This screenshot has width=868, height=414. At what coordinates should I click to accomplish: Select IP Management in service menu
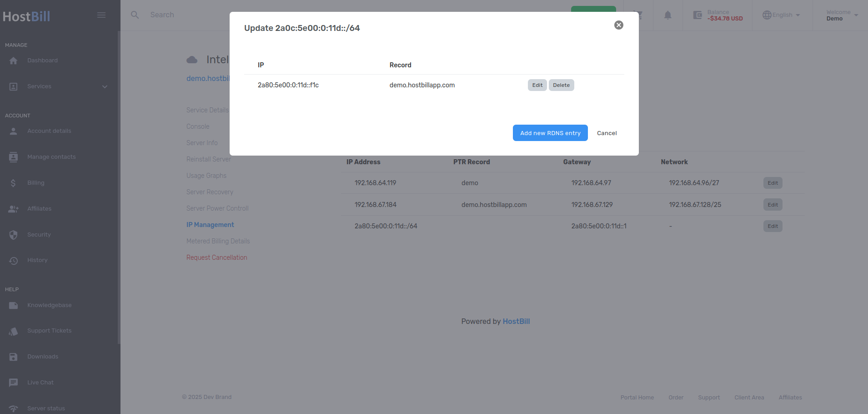(210, 225)
